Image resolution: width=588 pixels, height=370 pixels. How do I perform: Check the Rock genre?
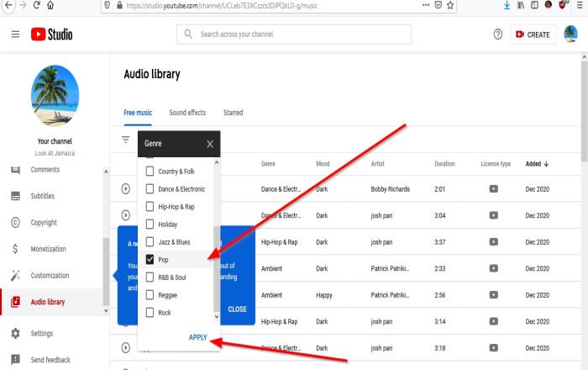point(150,312)
